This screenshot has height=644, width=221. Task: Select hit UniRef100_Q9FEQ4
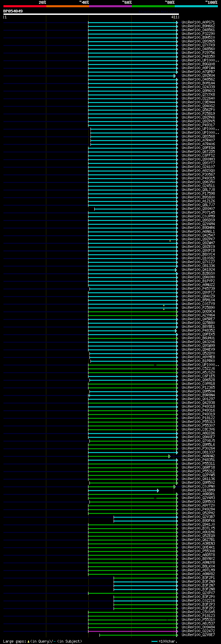pos(198,148)
